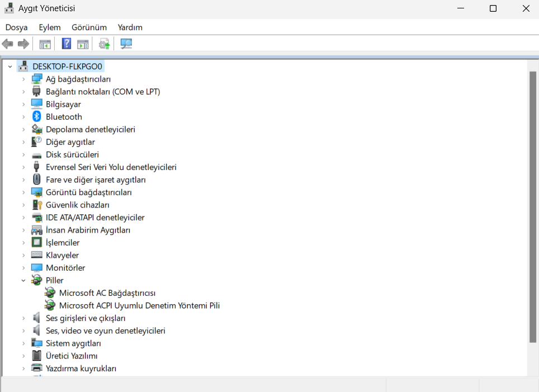Collapse the Piller category arrow
This screenshot has width=539, height=392.
[x=23, y=281]
